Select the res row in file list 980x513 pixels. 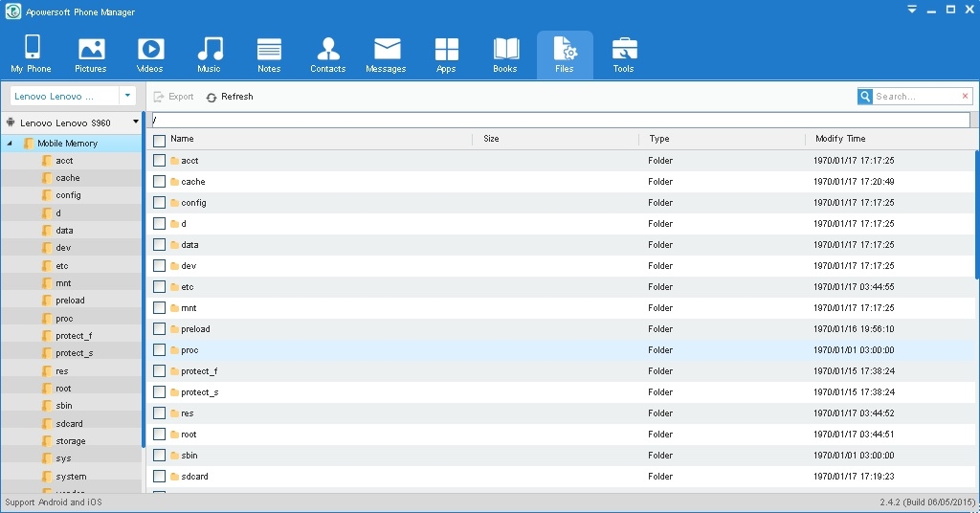click(x=561, y=413)
